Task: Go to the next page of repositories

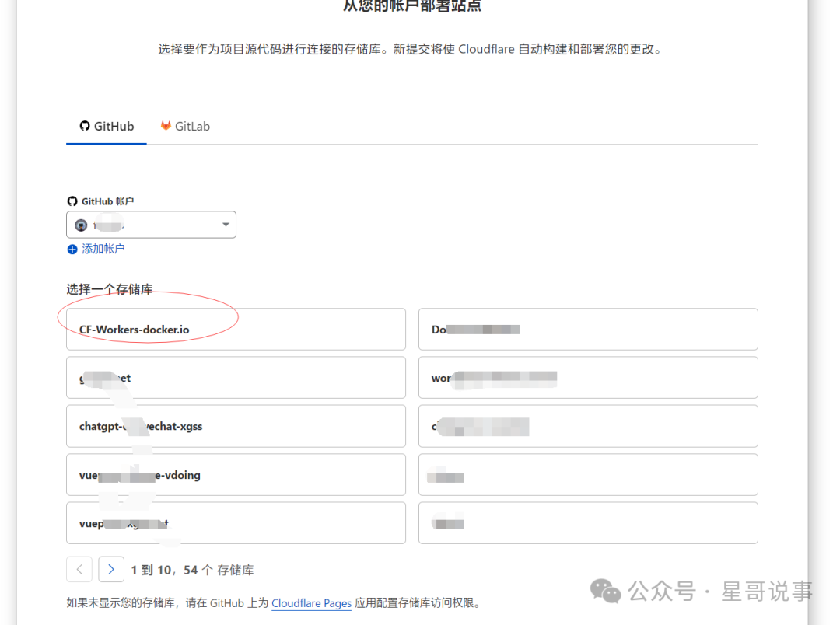Action: pos(111,569)
